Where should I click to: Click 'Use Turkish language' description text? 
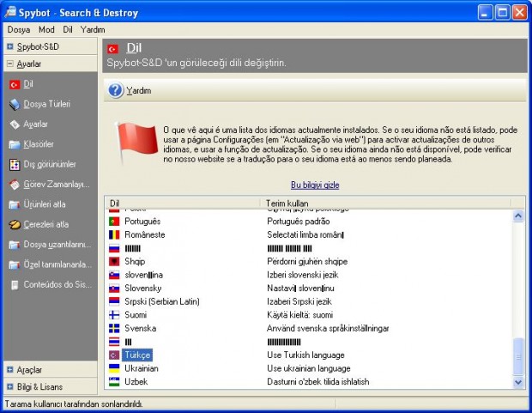click(x=305, y=355)
